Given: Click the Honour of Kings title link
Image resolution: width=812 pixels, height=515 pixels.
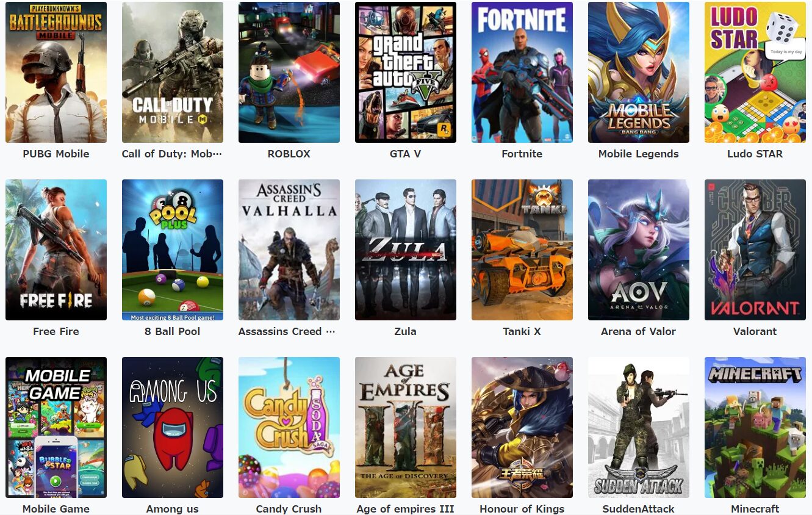Looking at the screenshot, I should pos(522,509).
